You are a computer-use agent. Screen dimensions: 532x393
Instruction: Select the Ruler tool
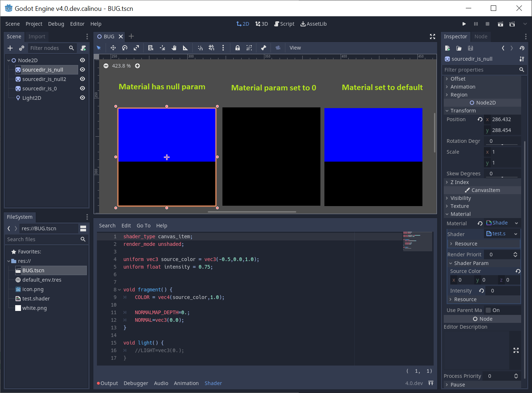[186, 47]
